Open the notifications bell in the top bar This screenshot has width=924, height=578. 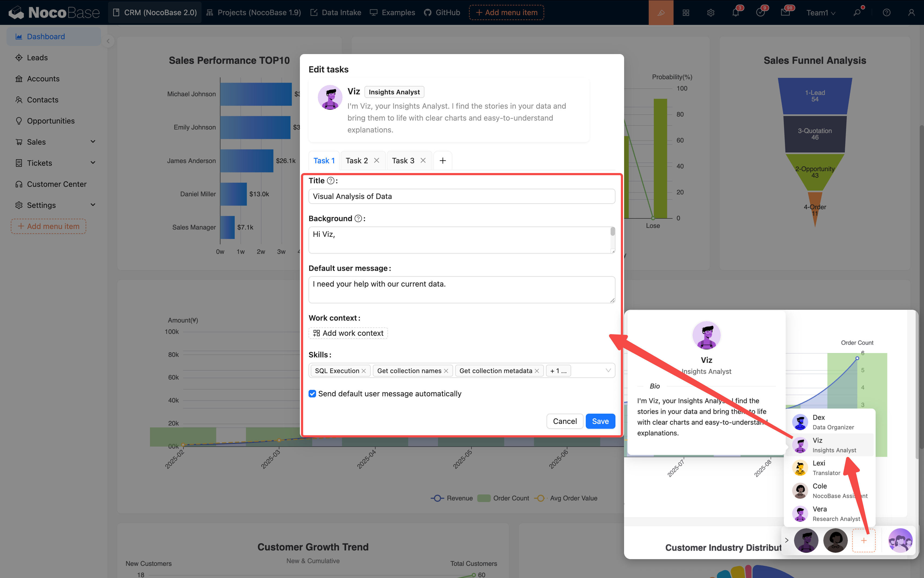[736, 12]
